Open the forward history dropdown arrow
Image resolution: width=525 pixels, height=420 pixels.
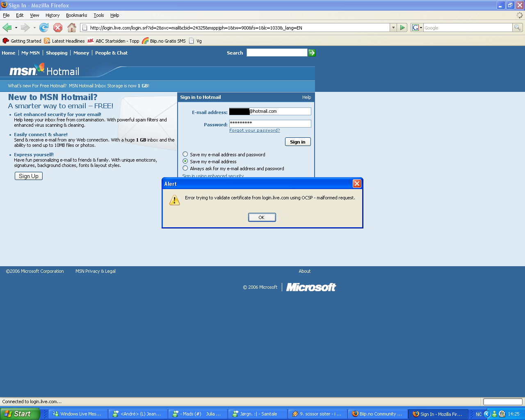(x=34, y=28)
